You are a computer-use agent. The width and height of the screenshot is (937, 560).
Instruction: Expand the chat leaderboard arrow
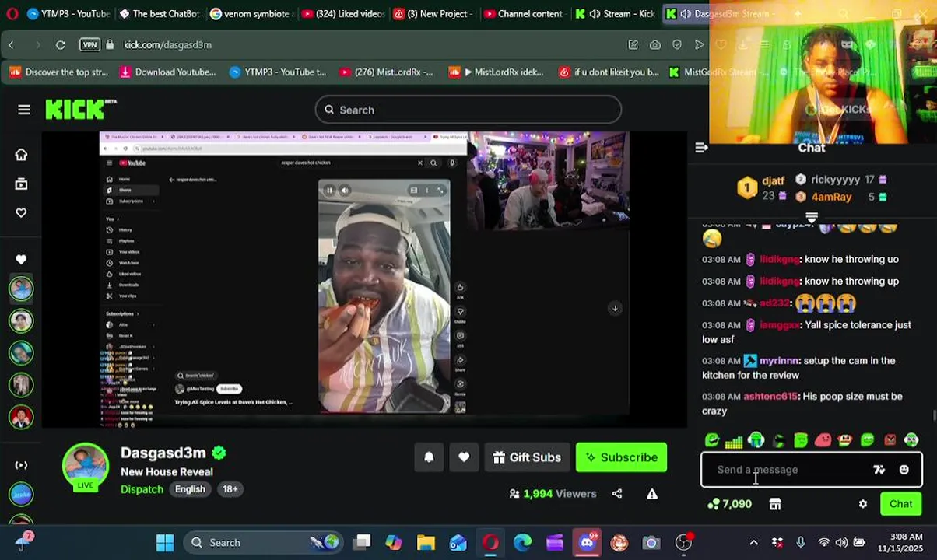pos(812,217)
